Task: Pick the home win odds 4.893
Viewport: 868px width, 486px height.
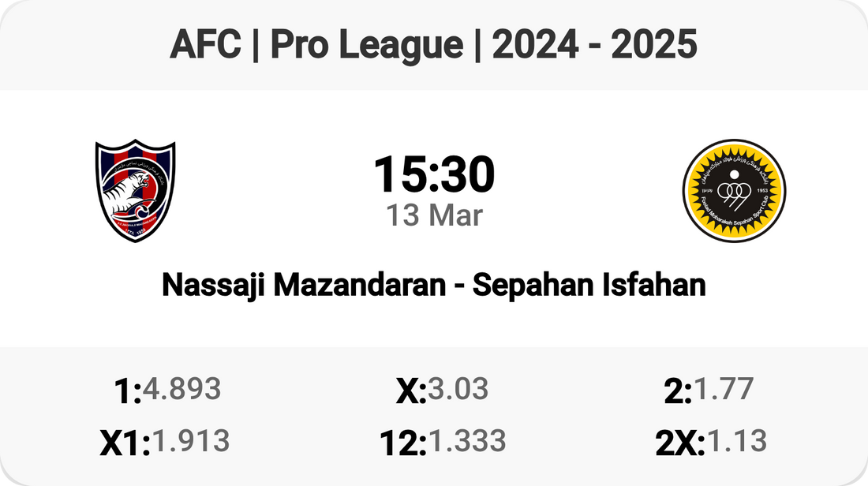Action: pos(181,389)
